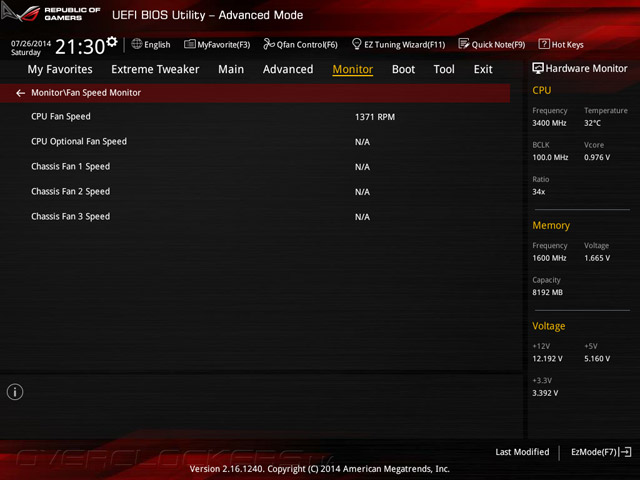
Task: Click the 12.192 V value
Action: pyautogui.click(x=547, y=359)
